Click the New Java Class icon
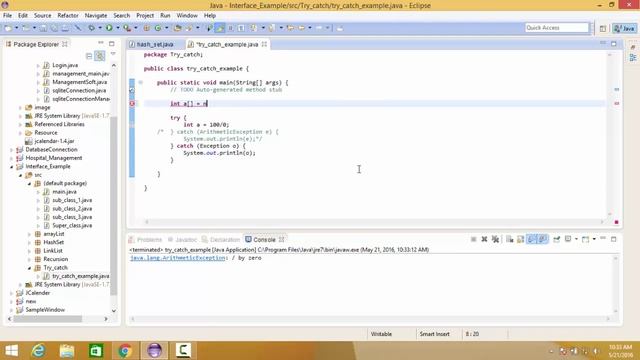The image size is (640, 360). coord(158,28)
